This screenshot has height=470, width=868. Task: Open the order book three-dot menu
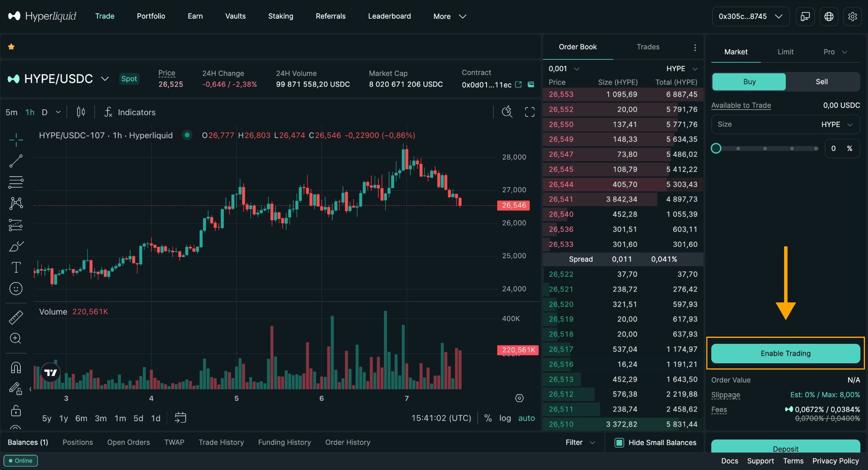(695, 47)
